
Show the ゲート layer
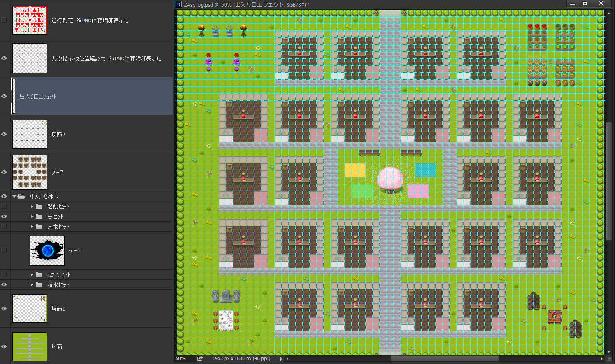point(4,250)
